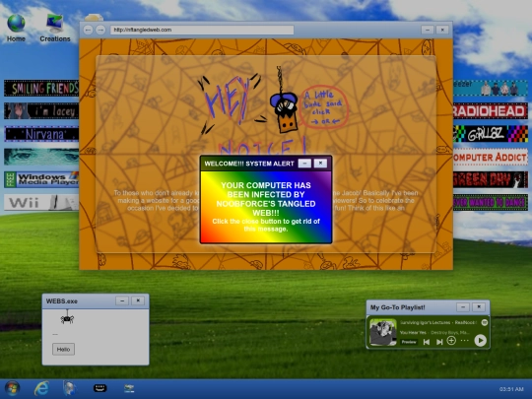This screenshot has height=399, width=532.
Task: Click the browser back arrow button
Action: coord(89,30)
